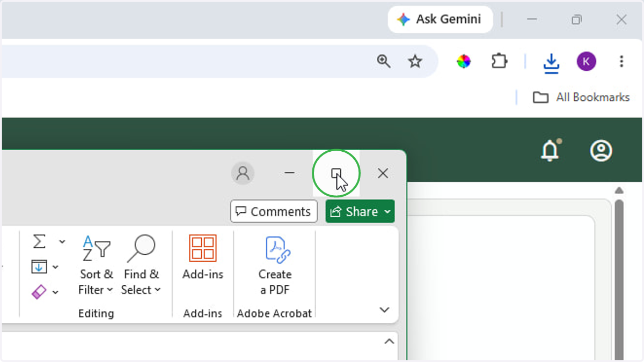644x362 pixels.
Task: Click the page scrollbar up arrow
Action: 619,190
